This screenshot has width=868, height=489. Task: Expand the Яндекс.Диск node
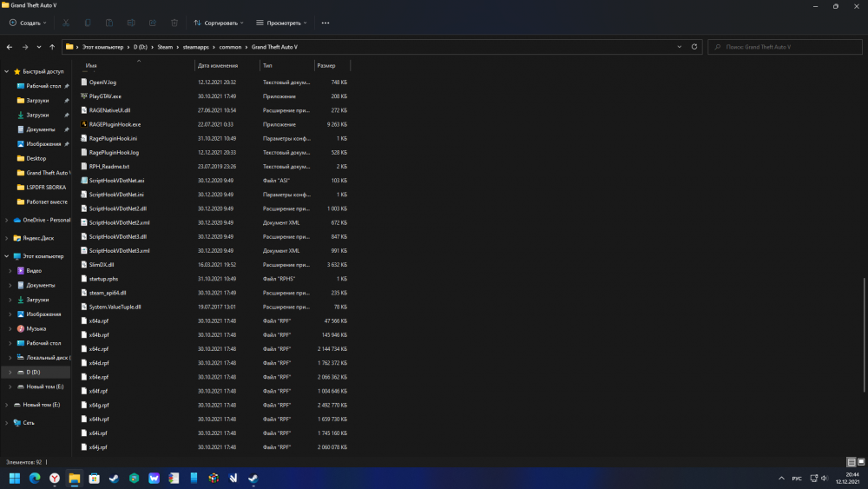pyautogui.click(x=7, y=238)
